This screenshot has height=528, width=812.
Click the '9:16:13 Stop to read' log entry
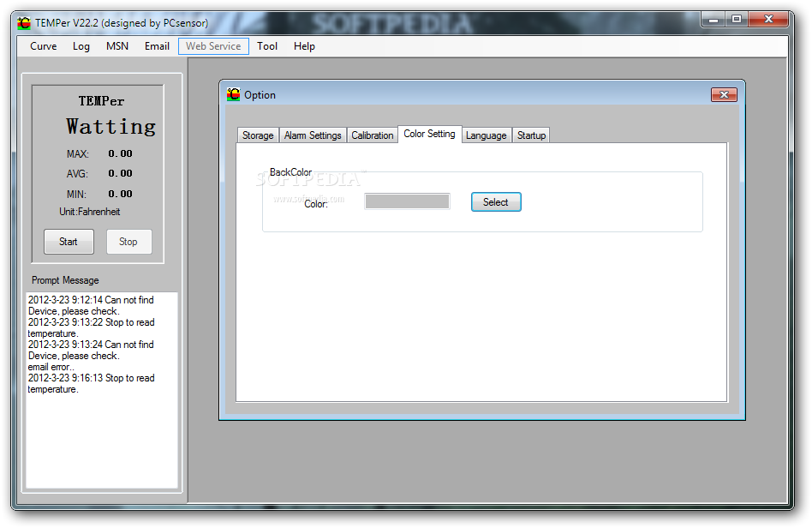91,383
